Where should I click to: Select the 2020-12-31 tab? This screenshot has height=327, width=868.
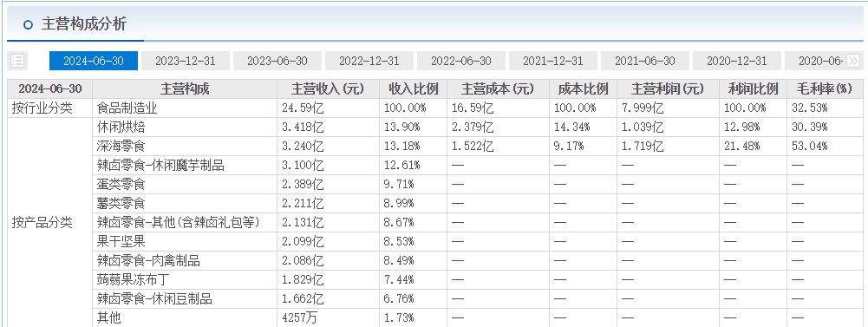[x=737, y=61]
